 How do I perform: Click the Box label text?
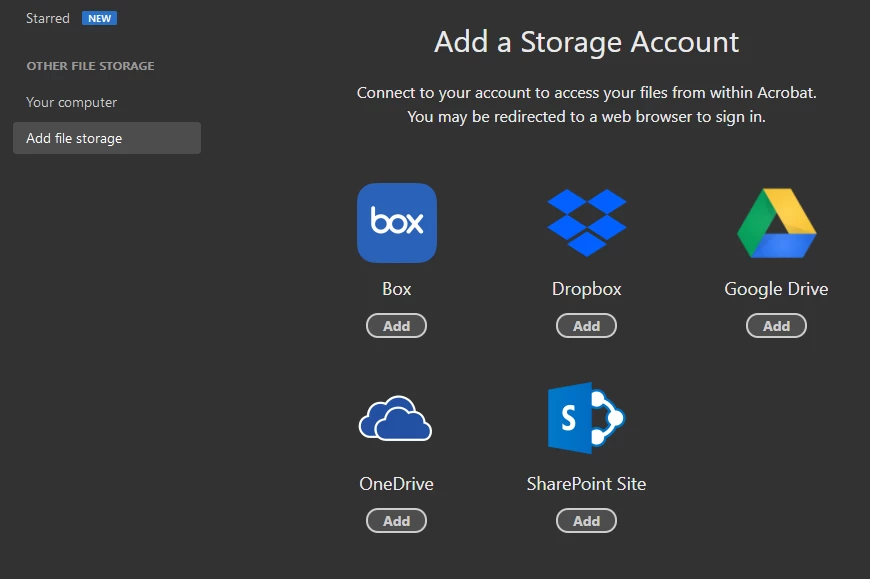point(397,289)
